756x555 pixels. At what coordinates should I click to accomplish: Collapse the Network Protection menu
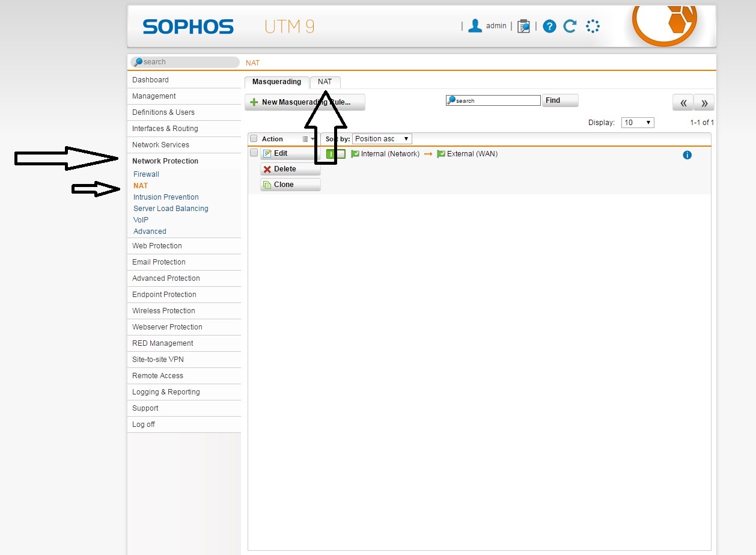(x=184, y=161)
